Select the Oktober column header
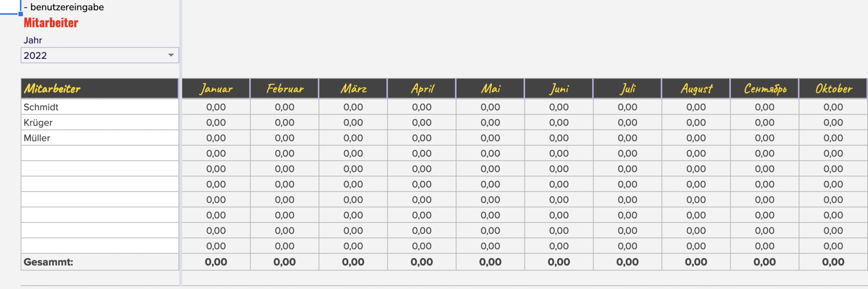Screen dimensions: 868x289 (833, 89)
